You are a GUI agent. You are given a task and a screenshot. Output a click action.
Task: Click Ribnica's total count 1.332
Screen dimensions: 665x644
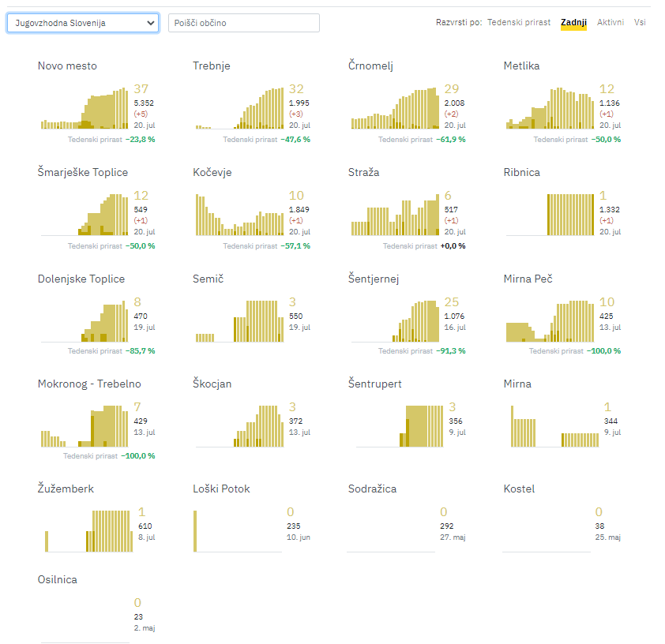[610, 209]
